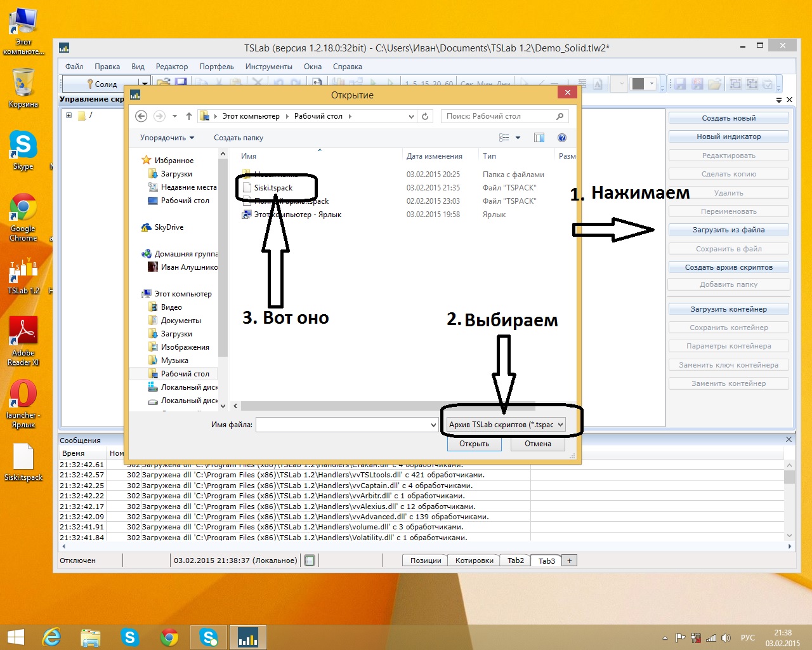
Task: Click the Имя файла input field
Action: pos(341,425)
